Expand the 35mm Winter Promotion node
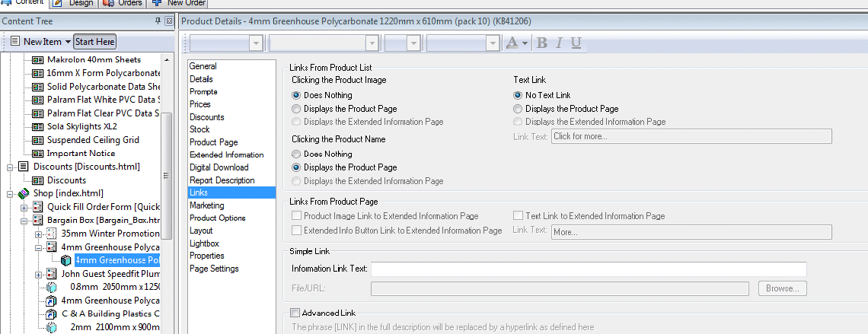The height and width of the screenshot is (334, 868). coord(39,234)
